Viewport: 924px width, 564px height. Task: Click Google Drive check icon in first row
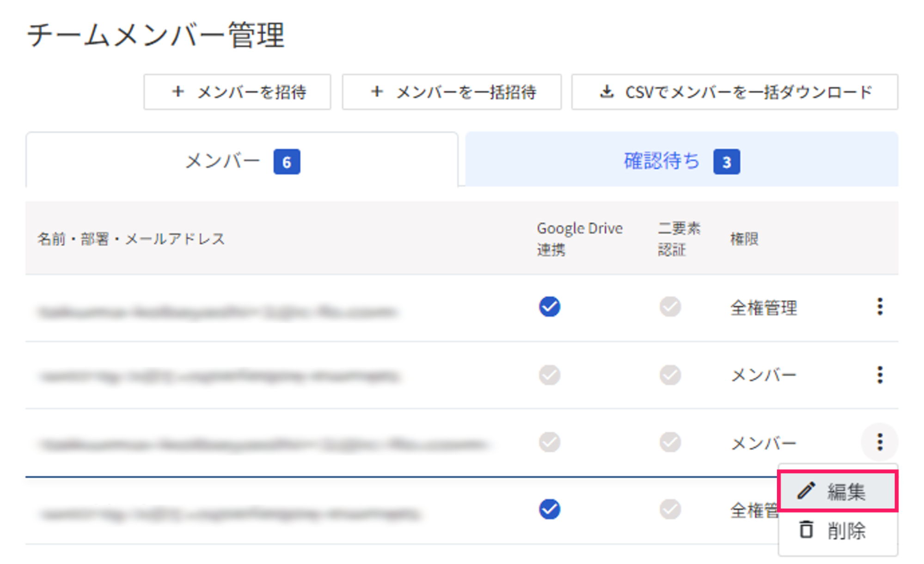(x=549, y=307)
